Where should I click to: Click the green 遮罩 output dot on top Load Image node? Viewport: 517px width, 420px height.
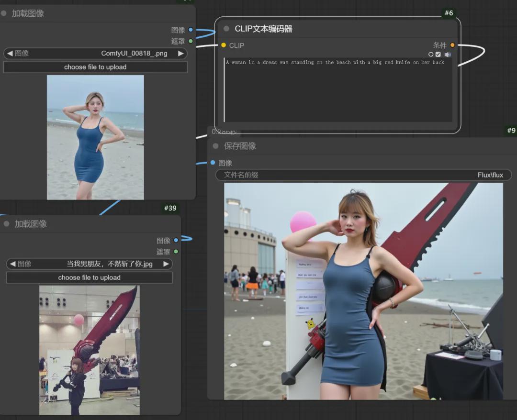pyautogui.click(x=191, y=41)
